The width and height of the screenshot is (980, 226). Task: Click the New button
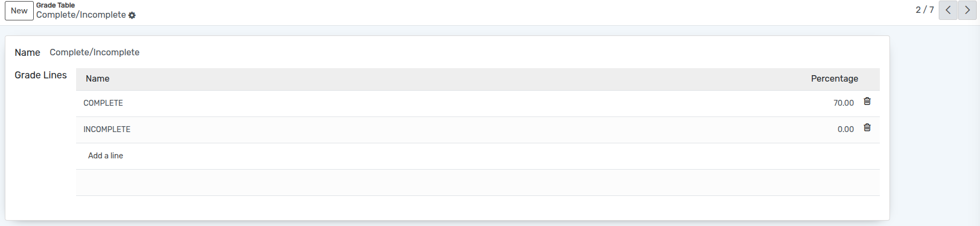[19, 11]
